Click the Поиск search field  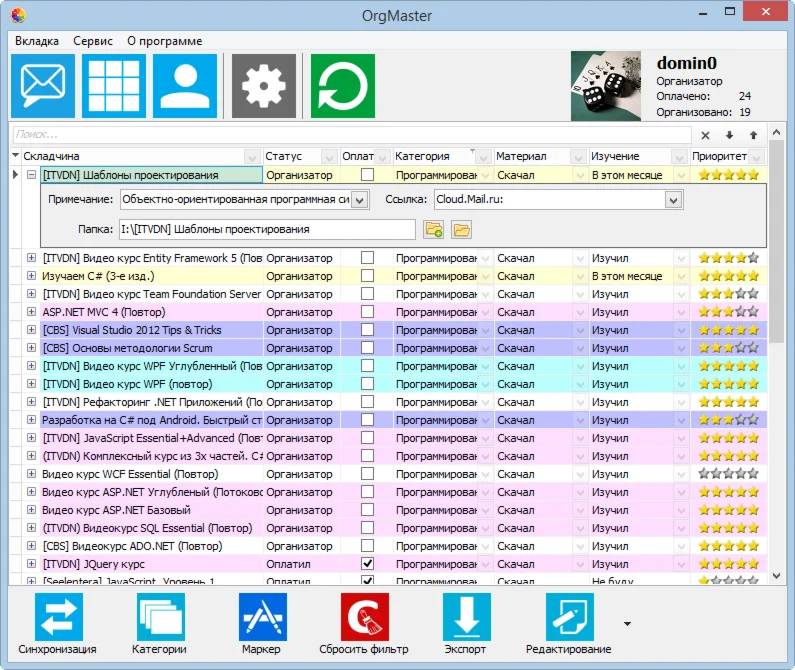[x=350, y=134]
